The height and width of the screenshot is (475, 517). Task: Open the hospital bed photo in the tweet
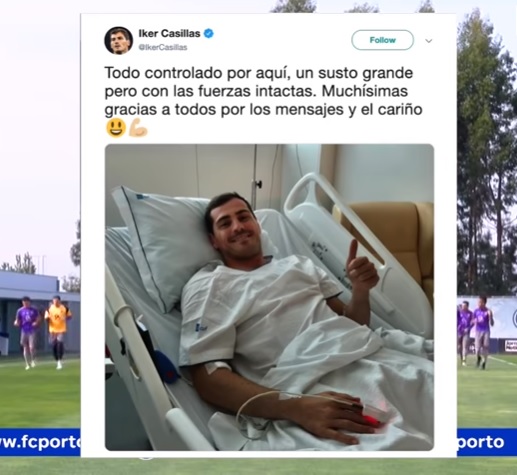coord(269,297)
